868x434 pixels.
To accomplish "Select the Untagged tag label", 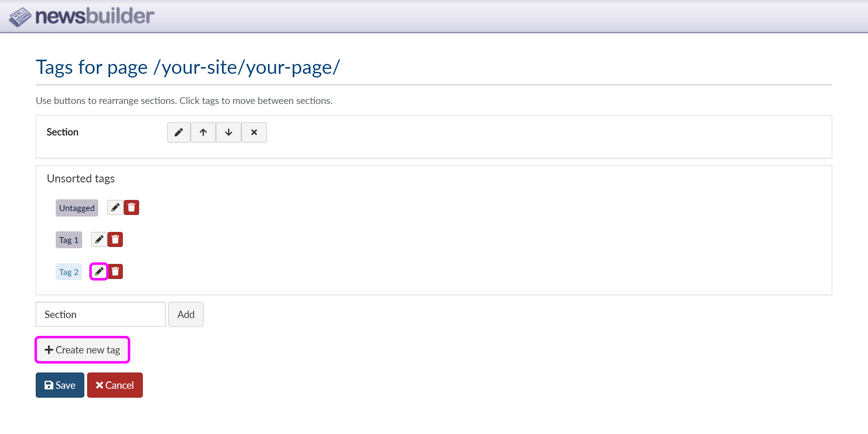I will (x=77, y=208).
